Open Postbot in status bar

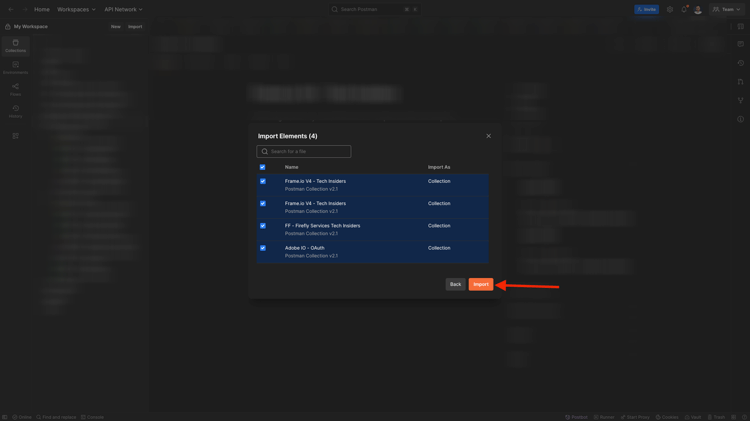[576, 417]
